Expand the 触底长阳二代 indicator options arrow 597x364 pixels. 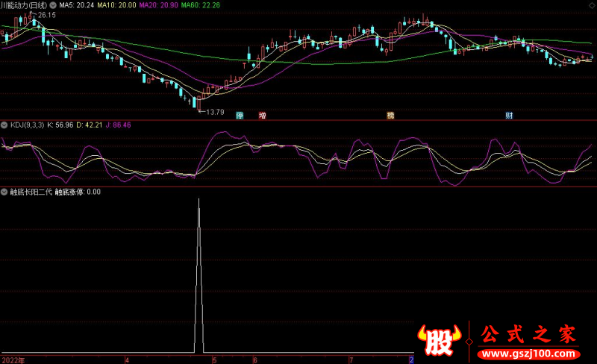(4, 192)
